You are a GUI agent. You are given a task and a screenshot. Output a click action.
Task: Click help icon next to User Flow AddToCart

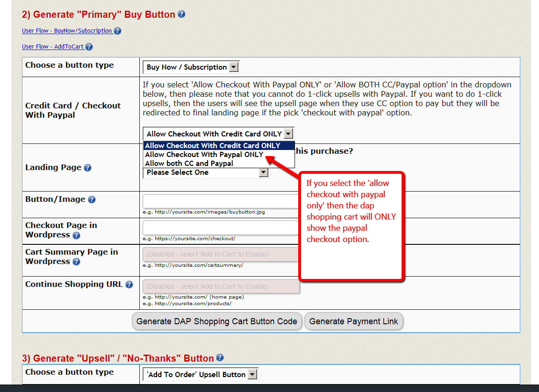point(89,47)
